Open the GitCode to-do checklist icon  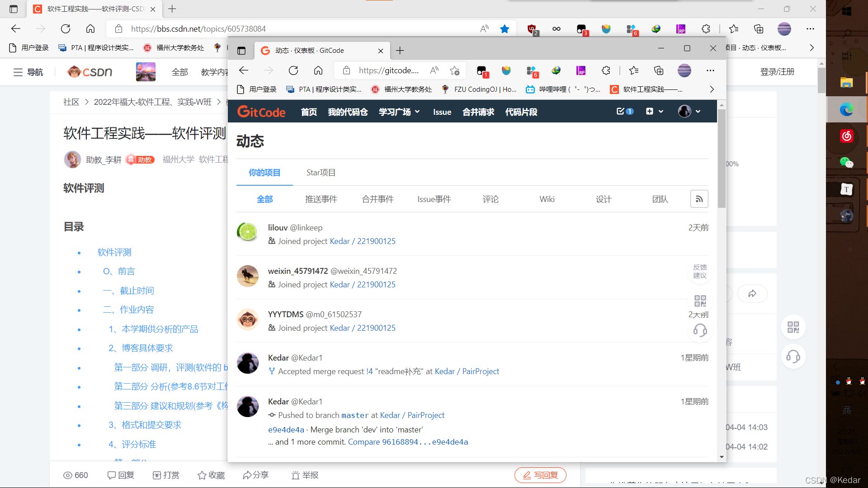point(621,111)
